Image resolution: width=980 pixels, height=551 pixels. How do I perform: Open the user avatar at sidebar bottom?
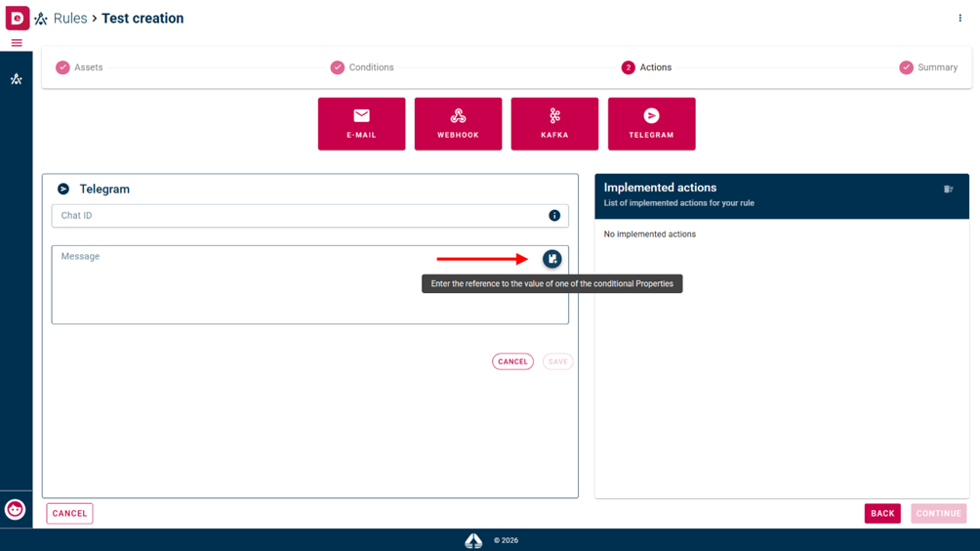(x=15, y=510)
